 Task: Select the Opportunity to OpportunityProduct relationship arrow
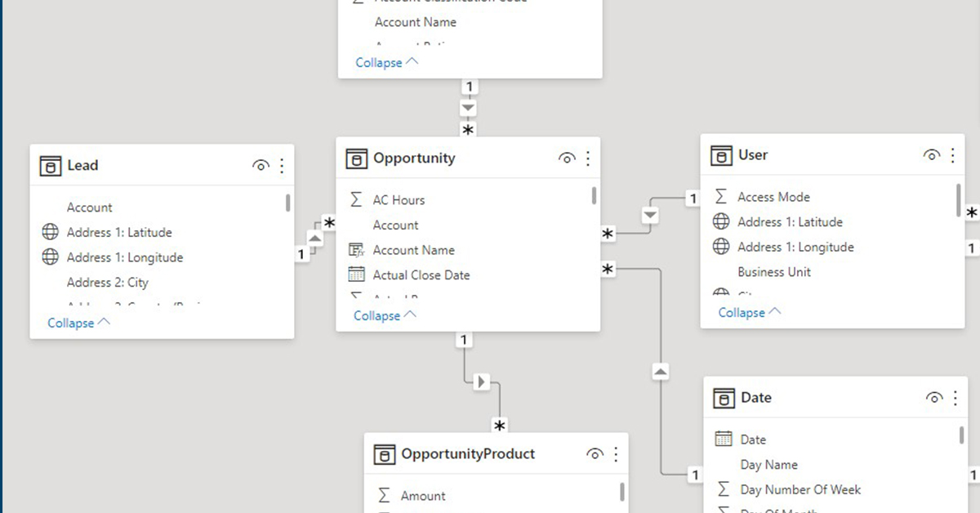[481, 381]
